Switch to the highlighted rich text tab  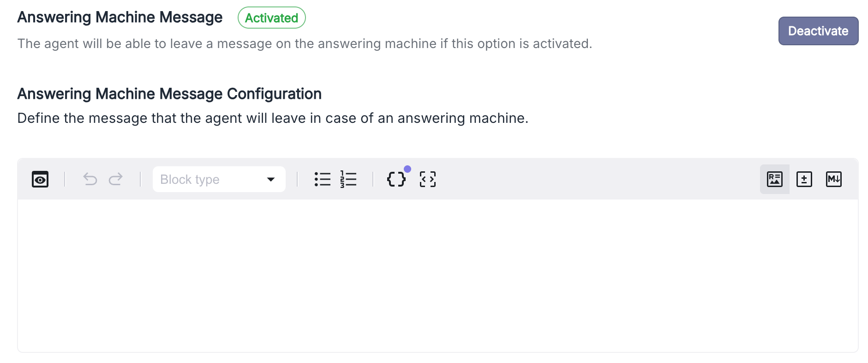tap(774, 179)
